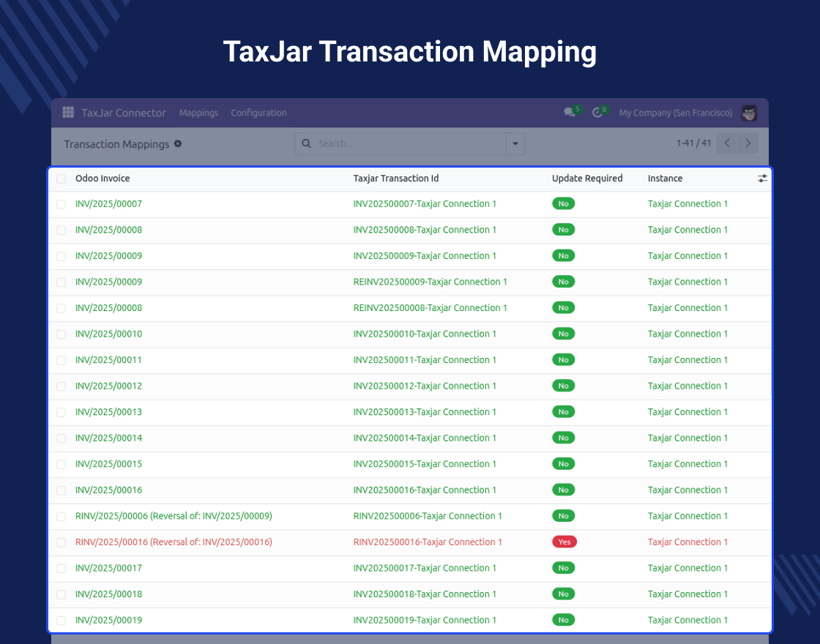The height and width of the screenshot is (644, 820).
Task: Check the box for RINV/2025/00016 row
Action: click(x=61, y=542)
